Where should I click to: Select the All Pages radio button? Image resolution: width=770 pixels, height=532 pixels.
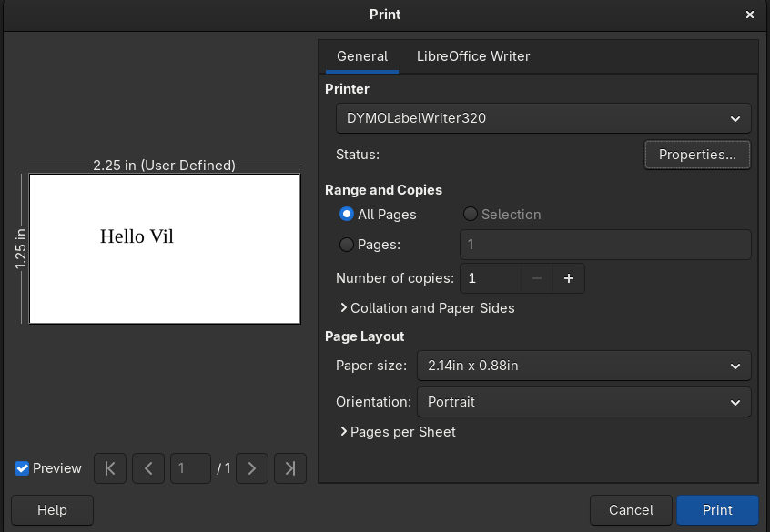pyautogui.click(x=347, y=215)
